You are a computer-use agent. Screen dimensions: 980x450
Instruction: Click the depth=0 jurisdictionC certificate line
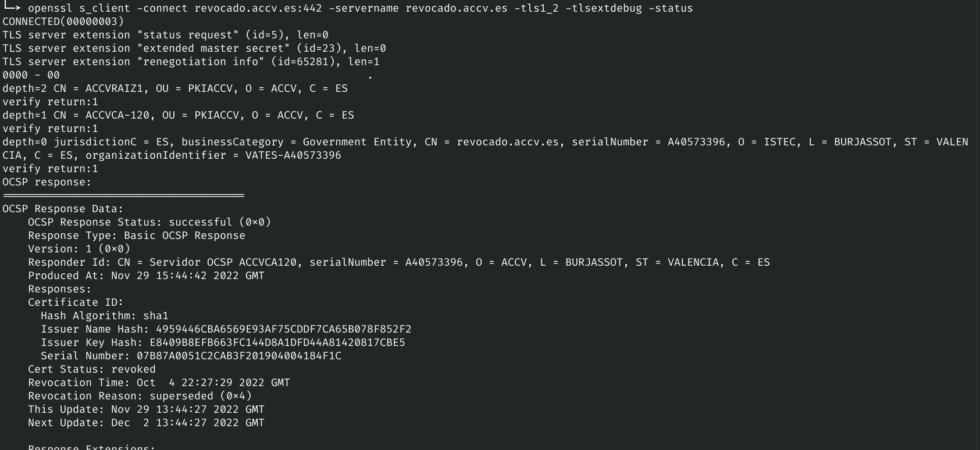tap(485, 142)
